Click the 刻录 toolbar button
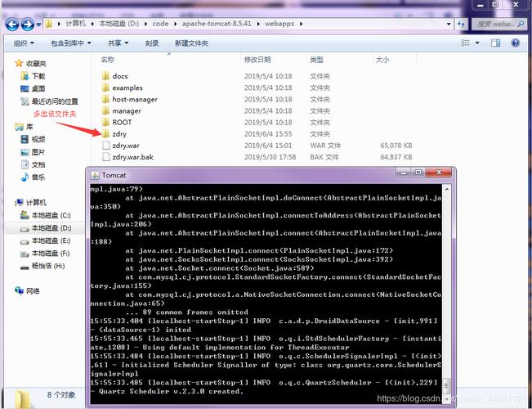Screen dimensions: 532x409 tap(152, 43)
